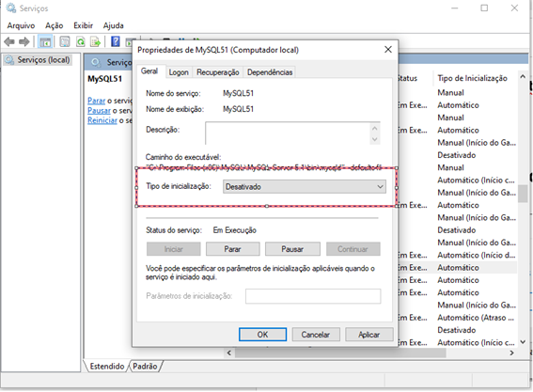Switch to the Recuperação tab

(217, 72)
